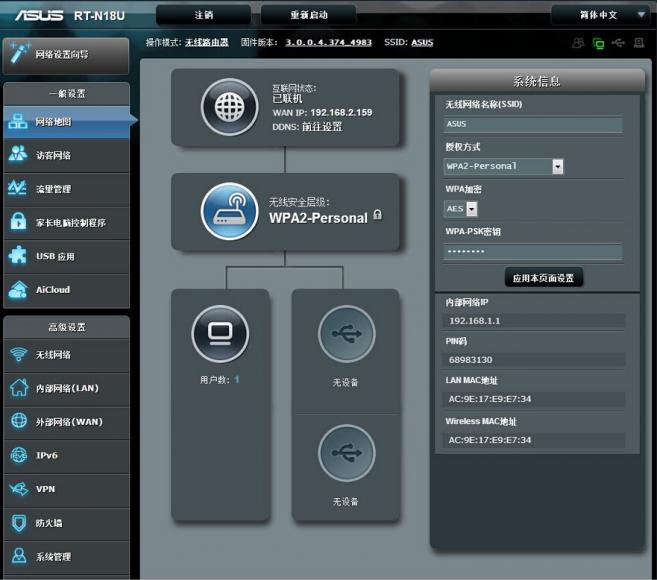Click the 注销 logout button
Screen dimensions: 657x580
[x=204, y=16]
